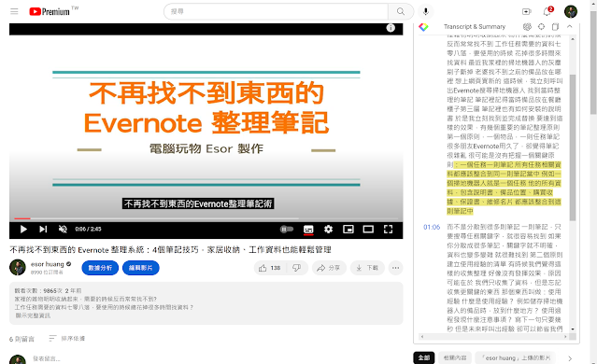This screenshot has width=597, height=364.
Task: Open the notifications bell
Action: [x=547, y=11]
